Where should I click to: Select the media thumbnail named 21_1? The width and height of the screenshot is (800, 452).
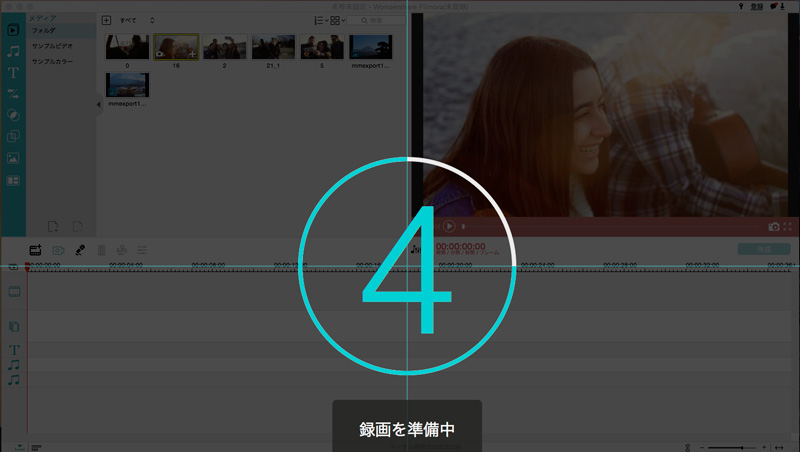[273, 47]
